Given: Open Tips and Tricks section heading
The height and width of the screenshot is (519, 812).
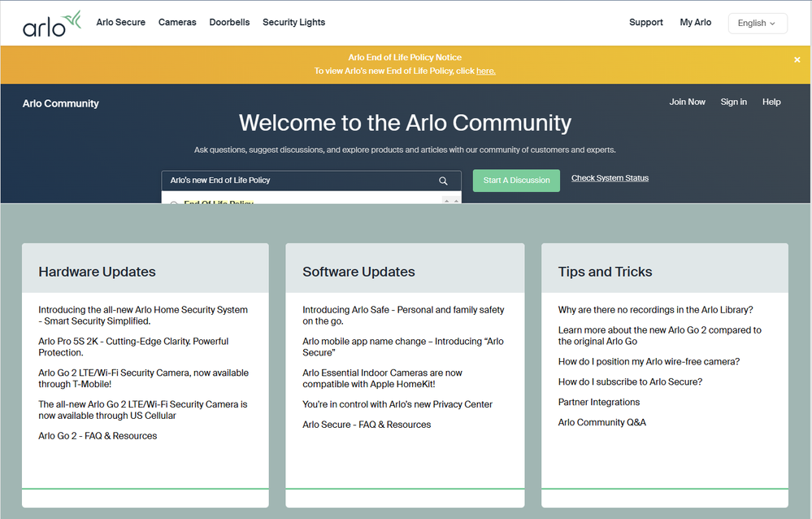Looking at the screenshot, I should [605, 272].
